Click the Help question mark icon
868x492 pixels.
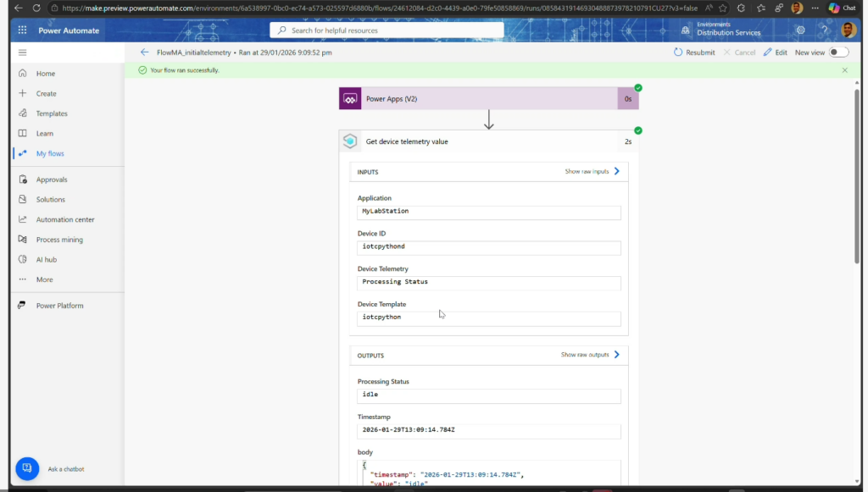click(824, 30)
